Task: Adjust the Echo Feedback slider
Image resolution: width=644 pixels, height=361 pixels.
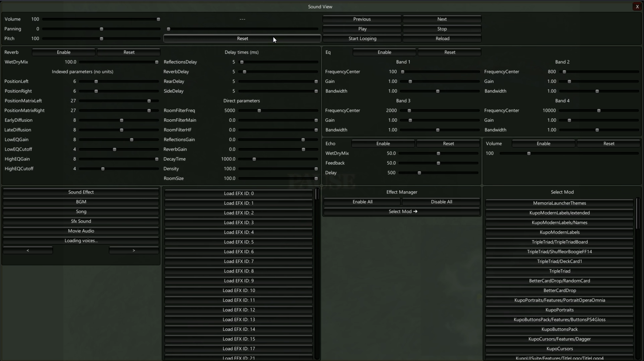Action: (x=439, y=163)
